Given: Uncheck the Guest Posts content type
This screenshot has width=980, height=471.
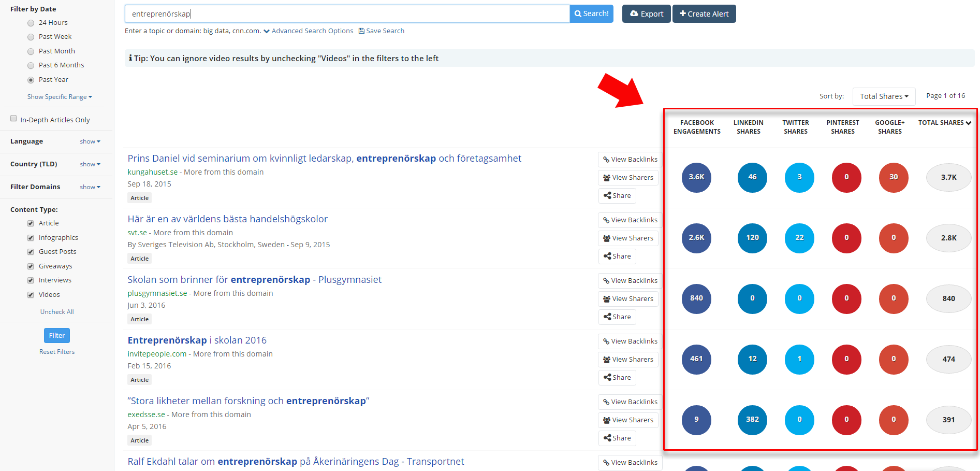Looking at the screenshot, I should tap(31, 252).
